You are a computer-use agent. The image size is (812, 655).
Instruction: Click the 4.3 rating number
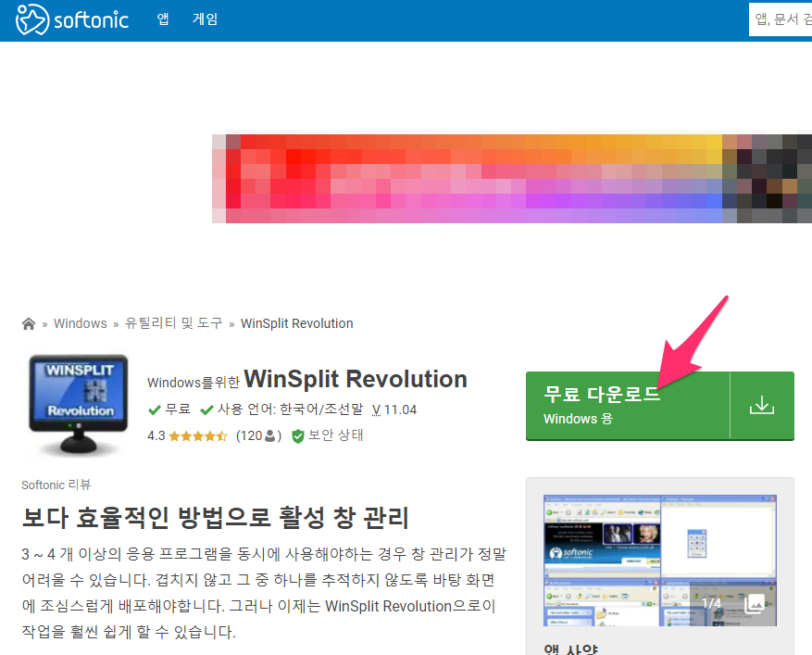point(156,435)
